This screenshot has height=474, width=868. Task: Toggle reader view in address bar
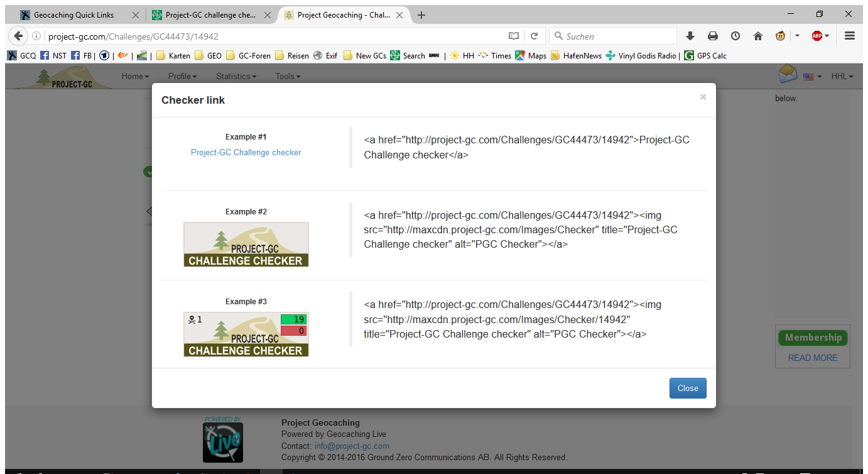(514, 36)
